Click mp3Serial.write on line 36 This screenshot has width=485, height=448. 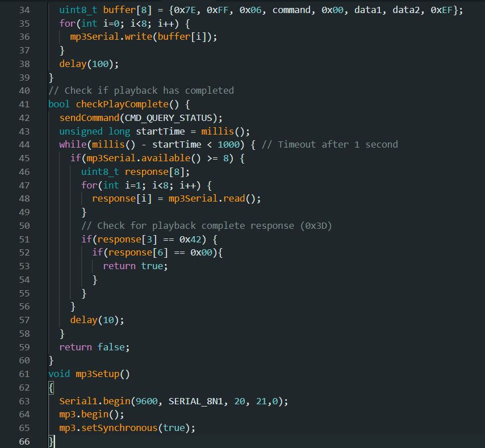click(111, 36)
